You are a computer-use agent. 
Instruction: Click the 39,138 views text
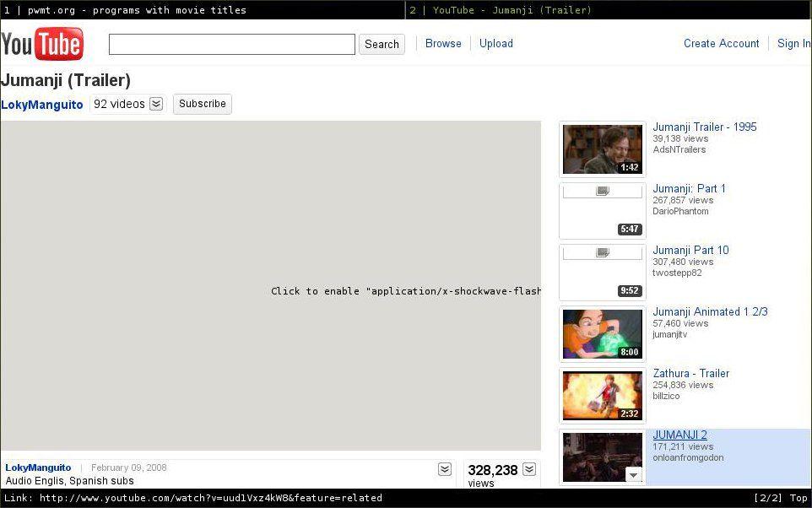pos(680,138)
